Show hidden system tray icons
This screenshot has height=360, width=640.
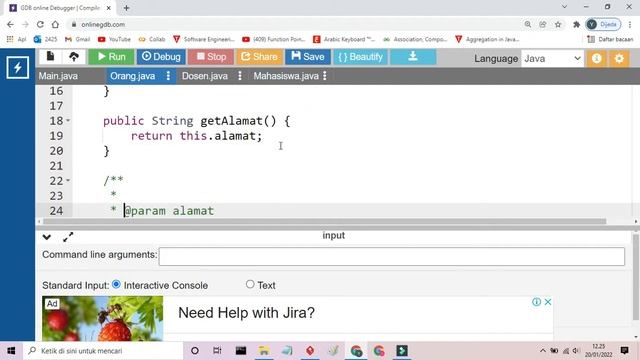point(542,351)
